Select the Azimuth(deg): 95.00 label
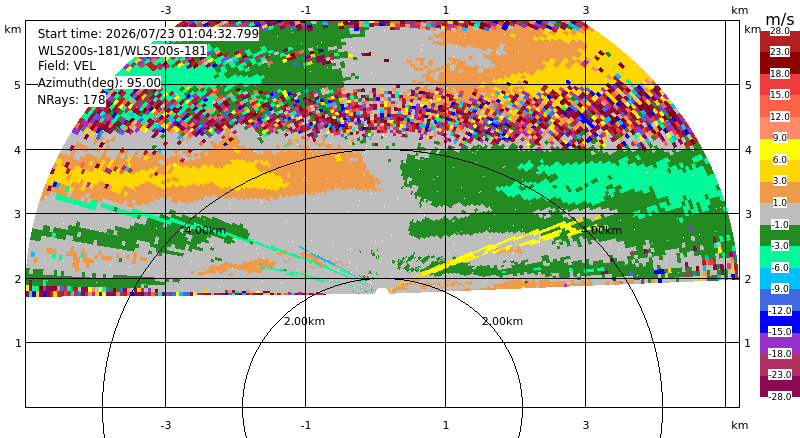Viewport: 800px width, 438px height. [99, 83]
